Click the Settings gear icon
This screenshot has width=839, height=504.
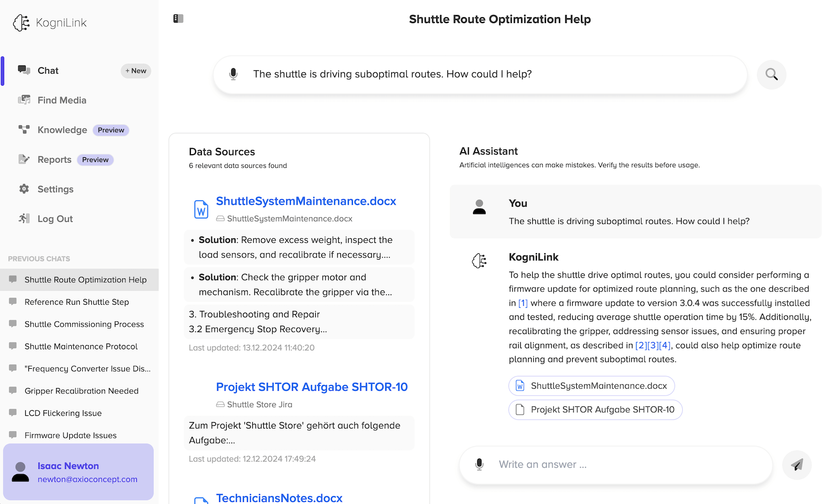[24, 189]
